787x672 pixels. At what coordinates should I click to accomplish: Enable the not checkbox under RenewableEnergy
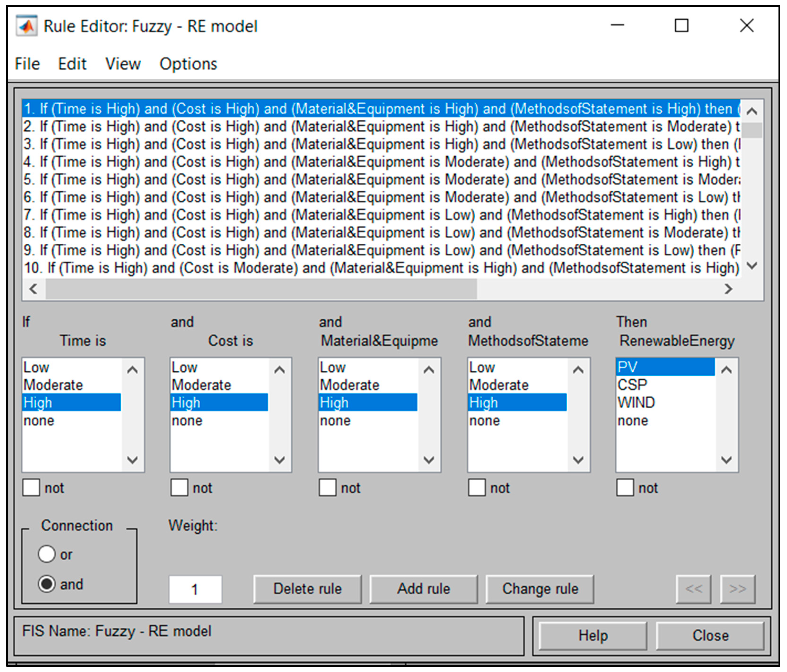pyautogui.click(x=625, y=487)
